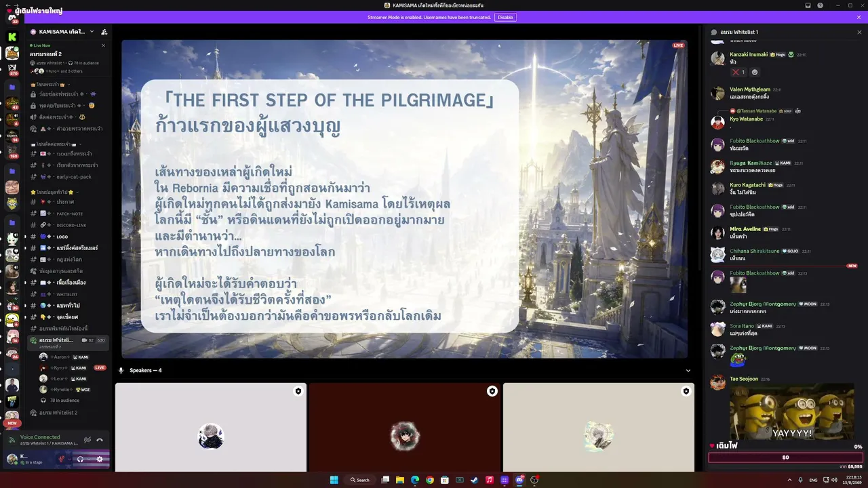The width and height of the screenshot is (868, 488).
Task: Open the OBS icon on taskbar
Action: (x=534, y=480)
